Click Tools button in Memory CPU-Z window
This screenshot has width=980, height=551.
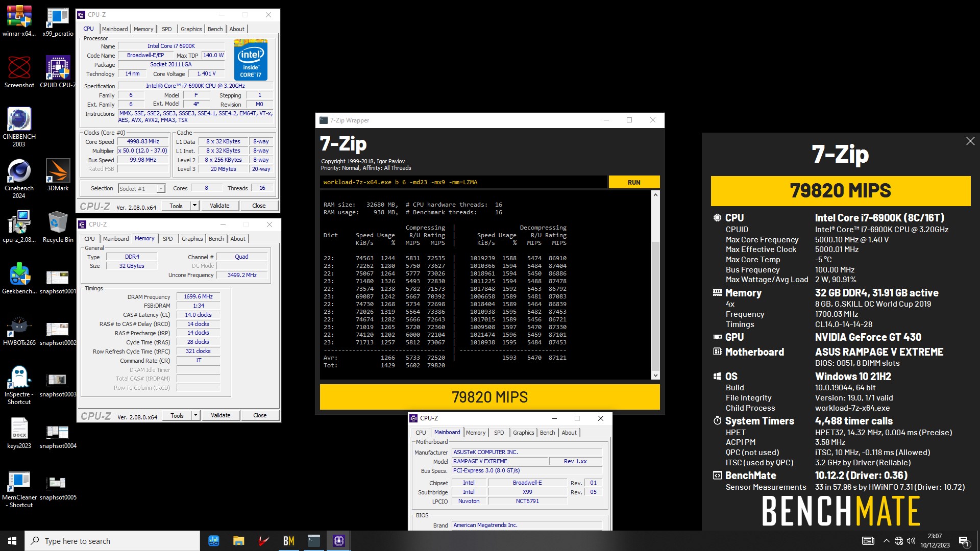[x=177, y=415]
